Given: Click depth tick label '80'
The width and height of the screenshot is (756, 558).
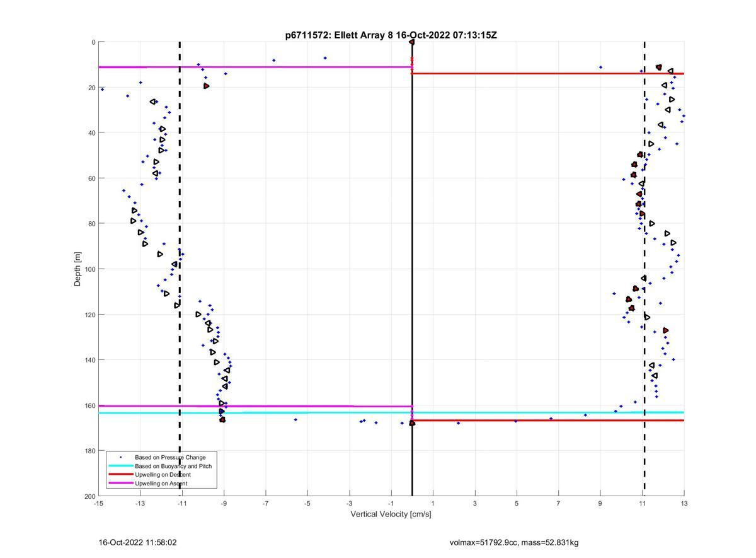Looking at the screenshot, I should pyautogui.click(x=91, y=224).
